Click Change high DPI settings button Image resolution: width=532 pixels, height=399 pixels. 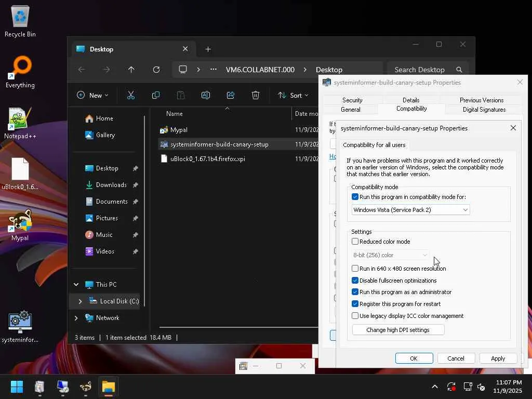pyautogui.click(x=398, y=330)
